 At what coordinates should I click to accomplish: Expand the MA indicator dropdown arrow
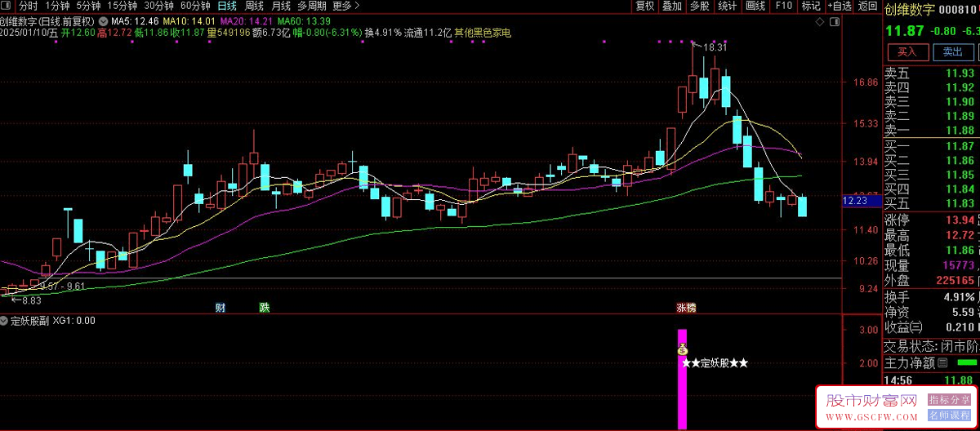(103, 20)
